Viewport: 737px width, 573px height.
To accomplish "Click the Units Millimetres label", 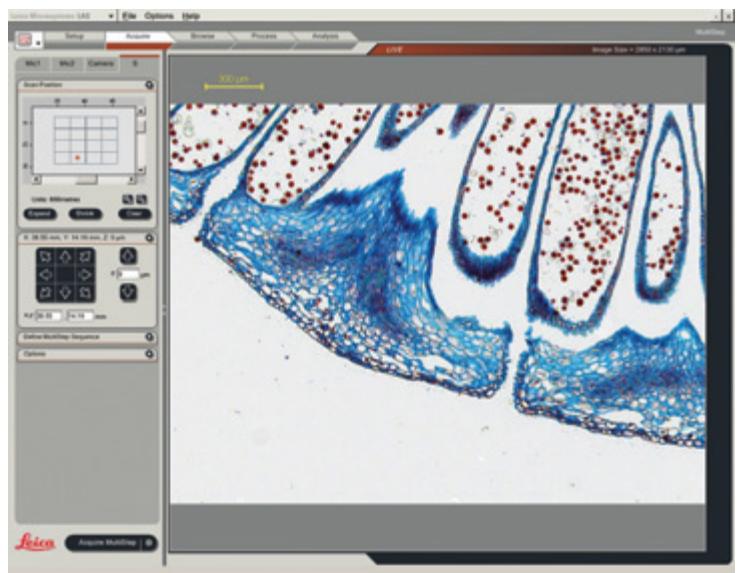I will [55, 200].
